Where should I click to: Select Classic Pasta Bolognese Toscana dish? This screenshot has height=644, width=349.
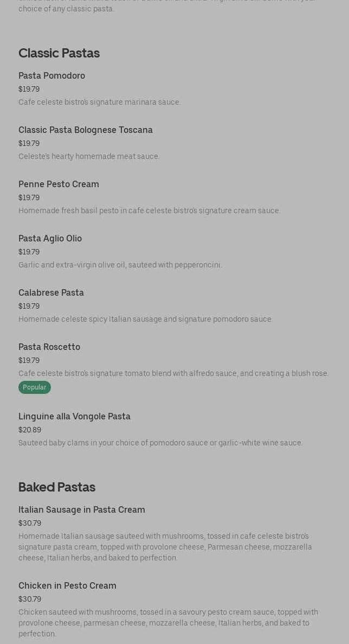(x=85, y=130)
